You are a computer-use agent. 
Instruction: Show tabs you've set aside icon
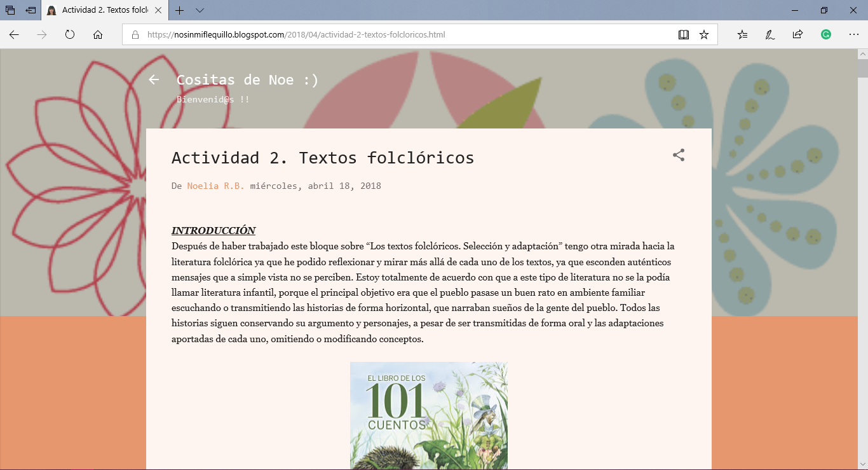[10, 10]
